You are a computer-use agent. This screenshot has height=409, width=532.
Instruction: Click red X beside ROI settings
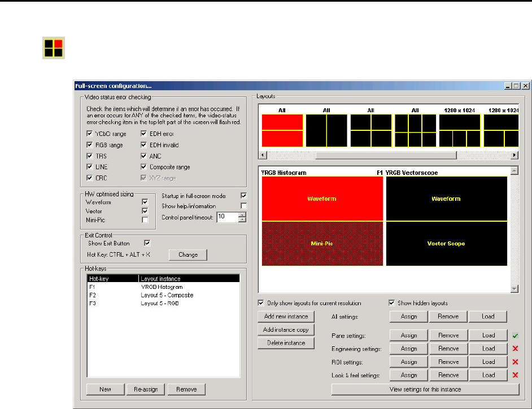pyautogui.click(x=514, y=362)
